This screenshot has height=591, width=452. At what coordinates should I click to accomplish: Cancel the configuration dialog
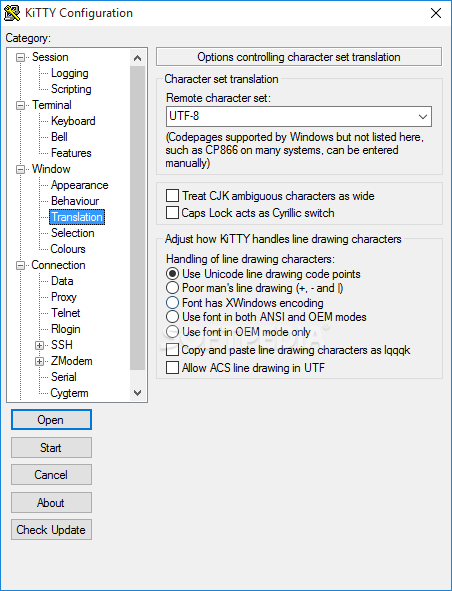point(51,475)
